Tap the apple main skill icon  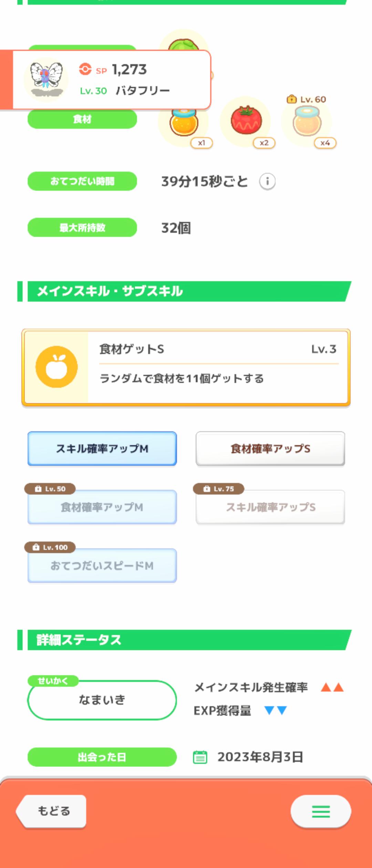click(x=56, y=367)
